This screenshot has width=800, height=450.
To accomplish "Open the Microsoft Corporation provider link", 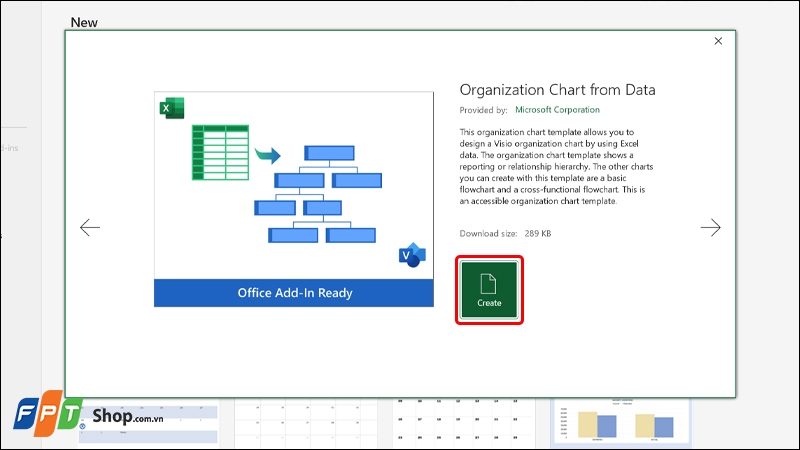I will (557, 110).
